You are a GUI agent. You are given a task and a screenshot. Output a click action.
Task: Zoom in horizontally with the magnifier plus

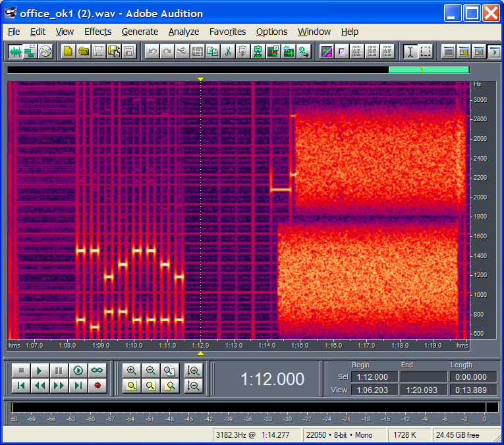pyautogui.click(x=132, y=371)
